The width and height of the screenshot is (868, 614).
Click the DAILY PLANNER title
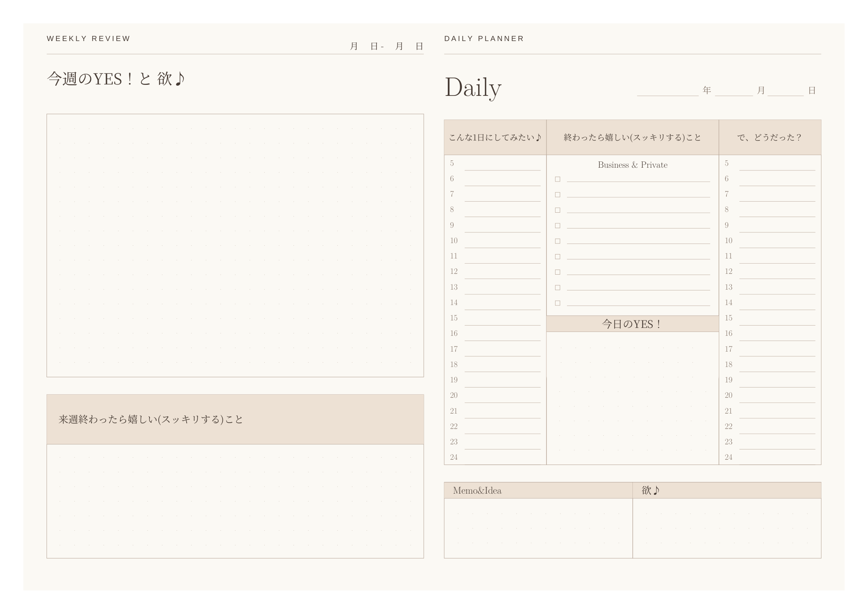pos(484,39)
